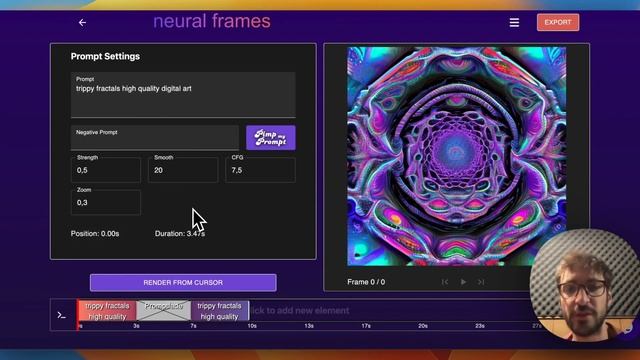This screenshot has height=360, width=640.
Task: Click the Duration: 3.47s label
Action: [x=180, y=234]
